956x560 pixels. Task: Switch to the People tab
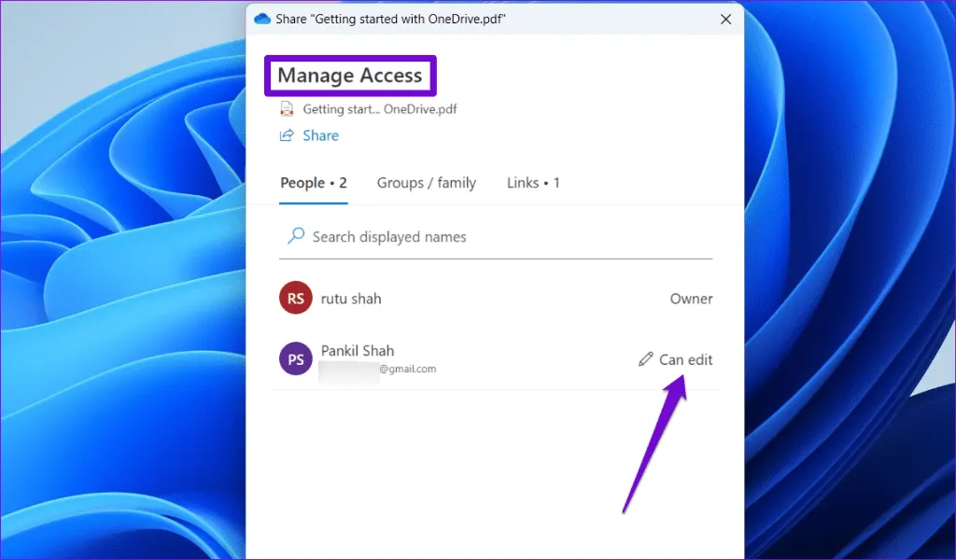click(x=314, y=183)
